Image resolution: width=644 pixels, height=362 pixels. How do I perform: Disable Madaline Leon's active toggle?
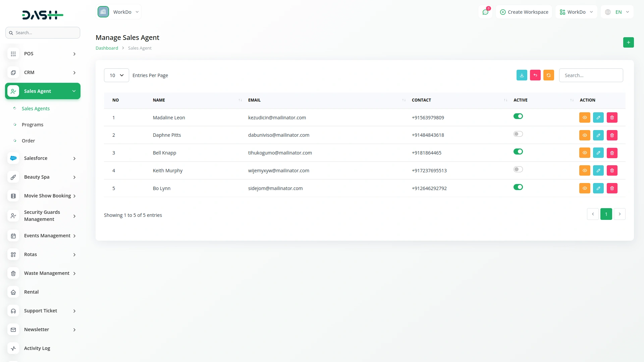pos(518,116)
